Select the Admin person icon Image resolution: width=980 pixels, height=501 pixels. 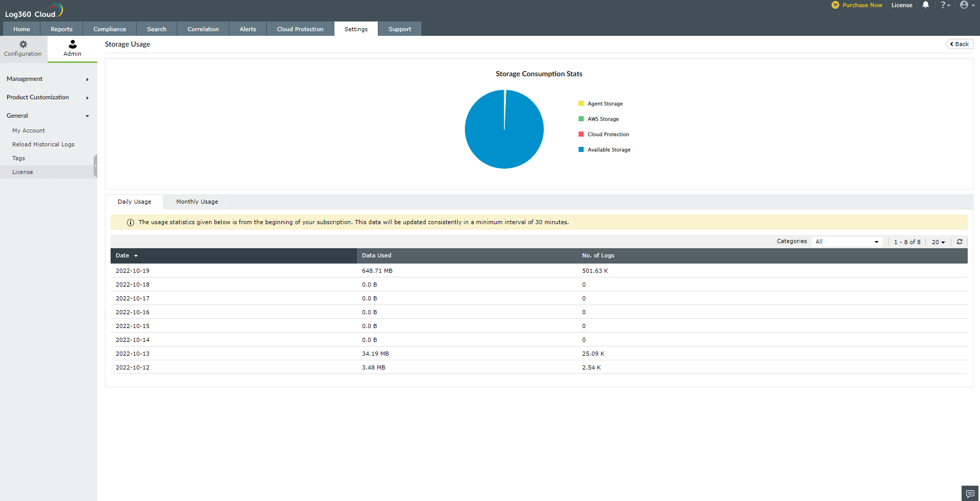click(x=72, y=45)
